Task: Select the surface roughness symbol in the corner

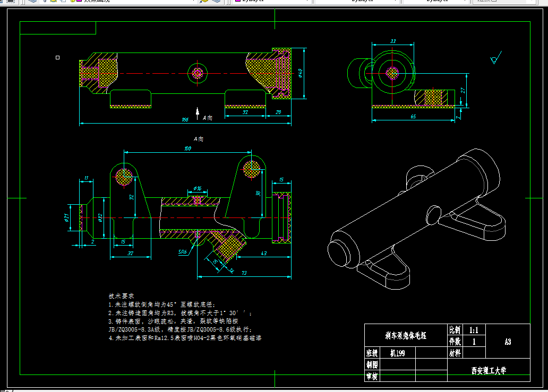Action: 496,58
